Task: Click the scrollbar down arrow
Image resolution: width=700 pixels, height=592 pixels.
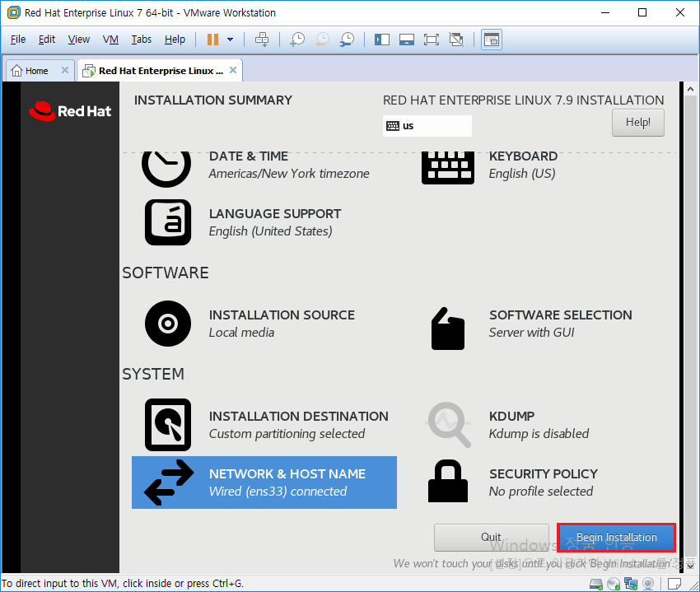Action: coord(690,566)
